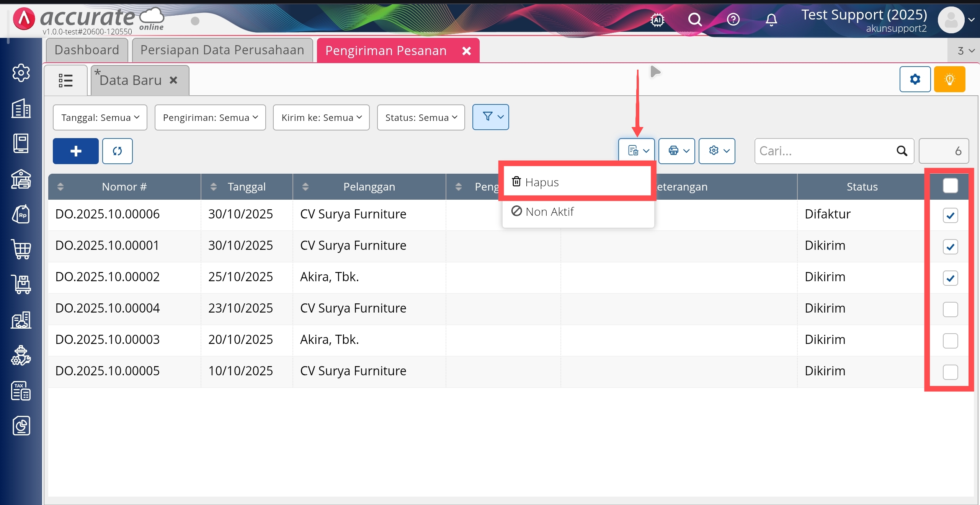Choose Hapus from the dropdown menu

[542, 182]
